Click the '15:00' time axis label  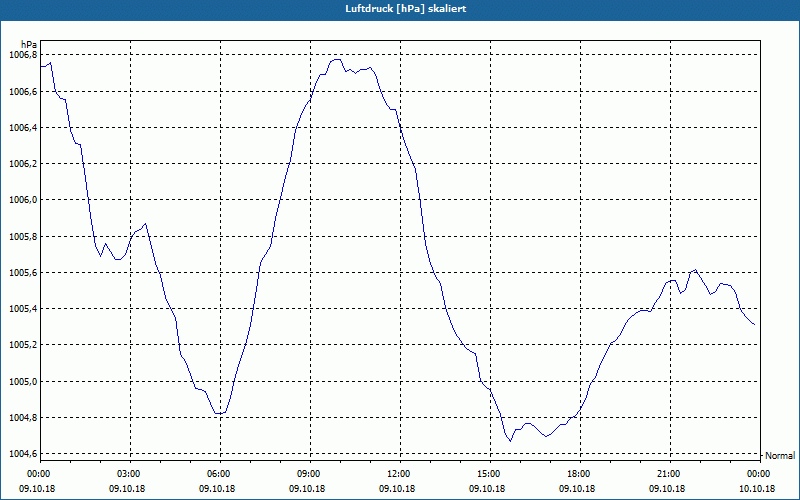pyautogui.click(x=488, y=473)
